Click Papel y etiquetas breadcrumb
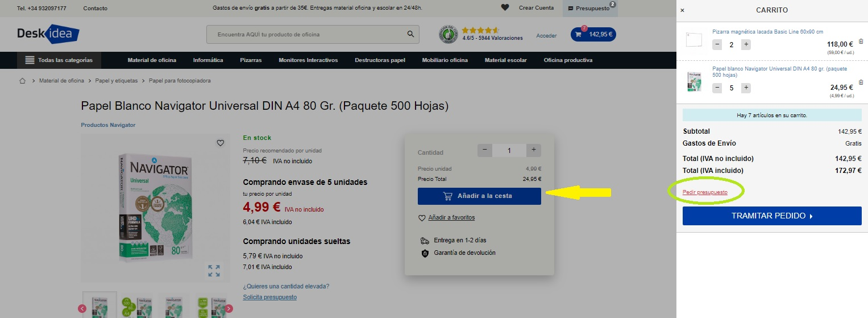This screenshot has height=318, width=868. click(x=117, y=81)
